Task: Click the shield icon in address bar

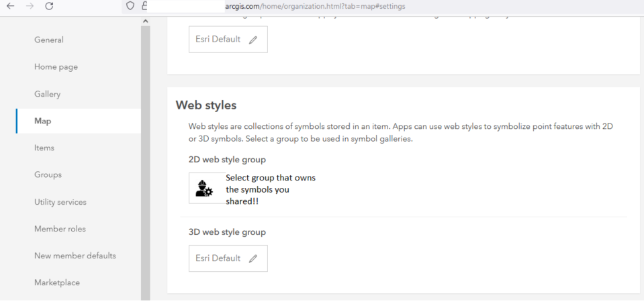Action: coord(130,7)
